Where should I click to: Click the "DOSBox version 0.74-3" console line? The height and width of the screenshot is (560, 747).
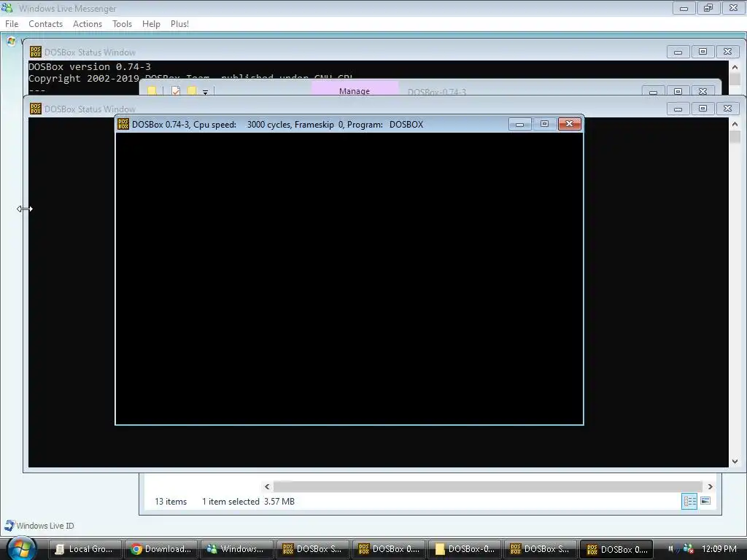[x=90, y=66]
